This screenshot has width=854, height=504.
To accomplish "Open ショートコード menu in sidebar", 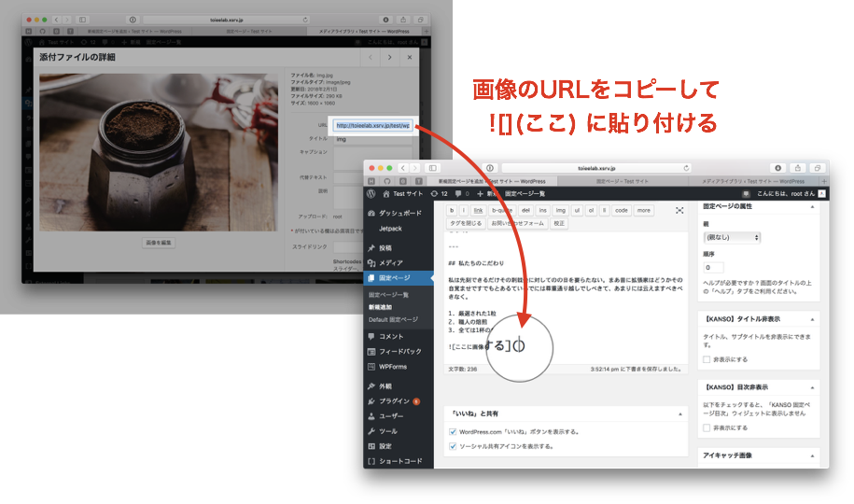I will point(399,461).
